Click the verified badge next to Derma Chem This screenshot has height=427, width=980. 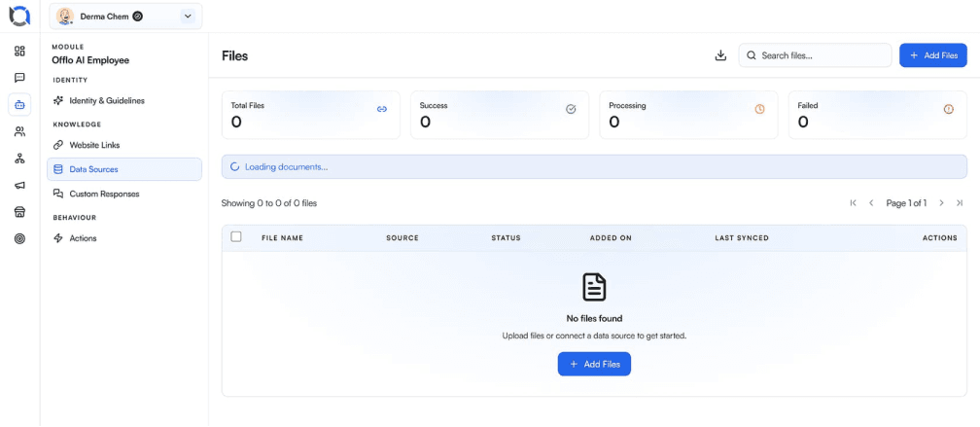(x=137, y=17)
